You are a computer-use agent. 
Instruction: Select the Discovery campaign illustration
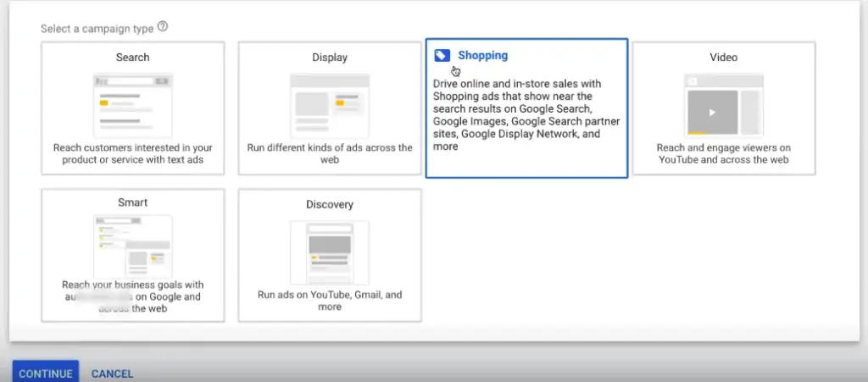330,252
